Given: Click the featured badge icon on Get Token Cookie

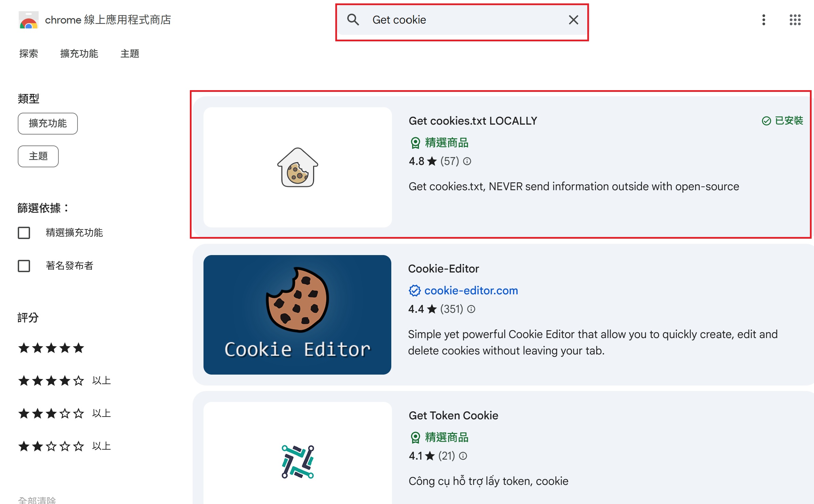Looking at the screenshot, I should click(415, 437).
